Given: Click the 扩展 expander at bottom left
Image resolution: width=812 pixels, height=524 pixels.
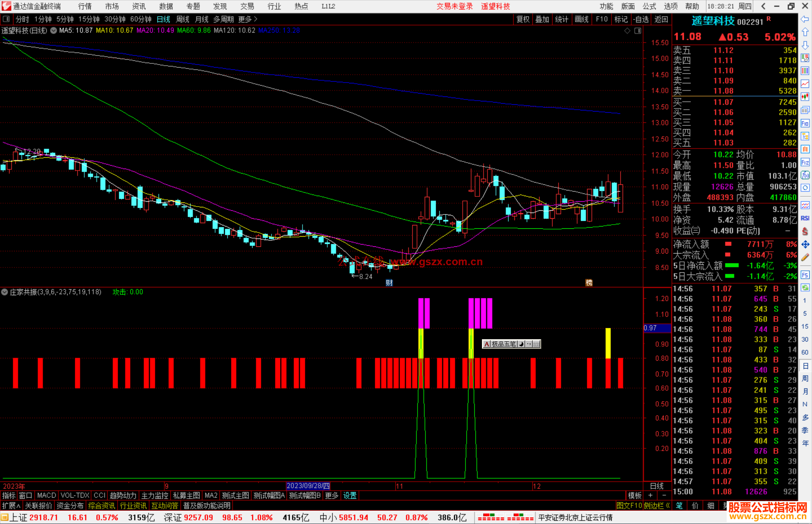Looking at the screenshot, I should pyautogui.click(x=11, y=506).
